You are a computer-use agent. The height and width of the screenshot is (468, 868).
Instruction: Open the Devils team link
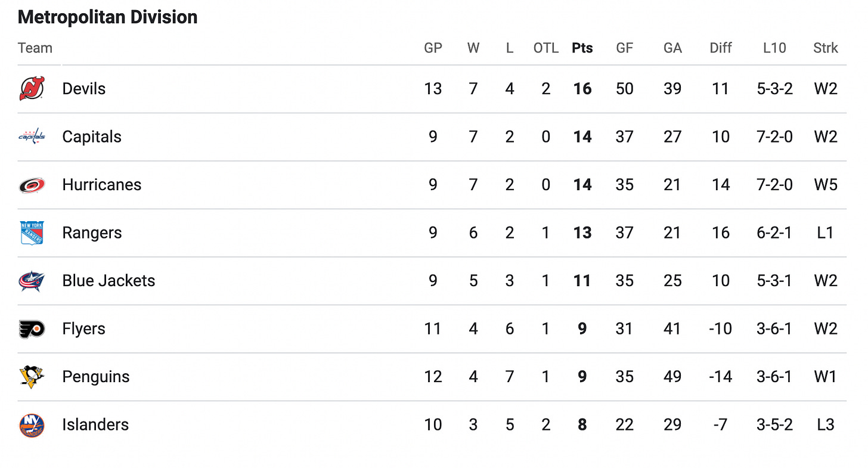click(84, 89)
